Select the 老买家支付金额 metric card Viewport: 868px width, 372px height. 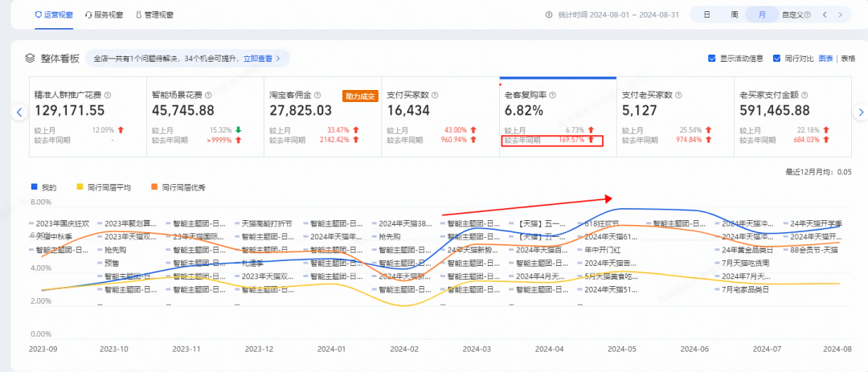click(x=792, y=117)
